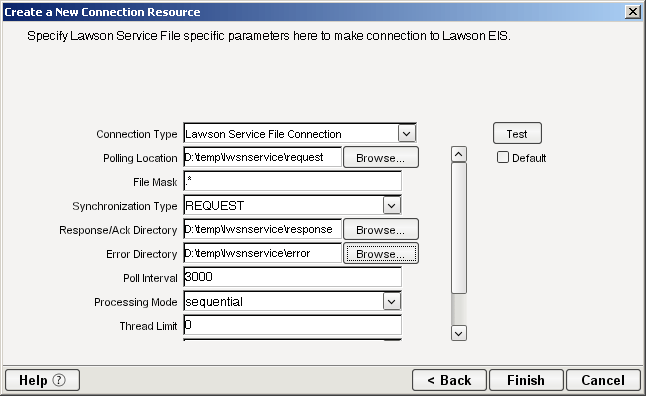Expand the Synchronization Type dropdown arrow
This screenshot has height=396, width=646.
(x=391, y=205)
